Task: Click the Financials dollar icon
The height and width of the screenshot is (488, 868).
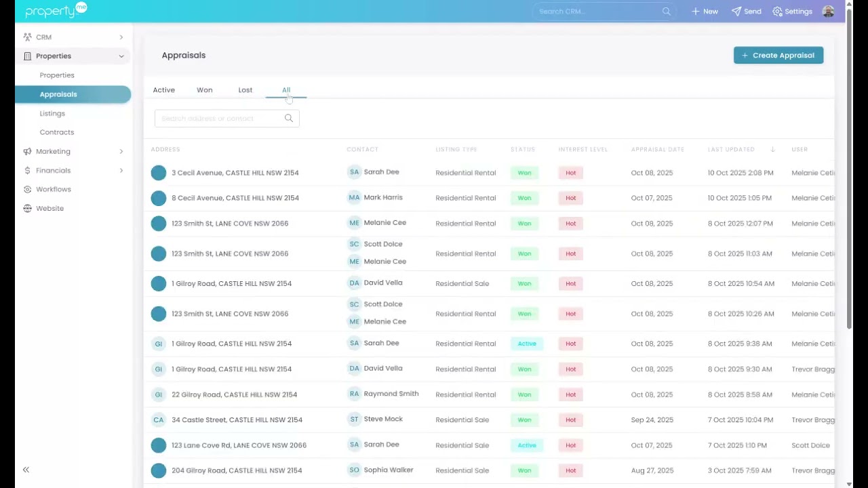Action: 27,171
